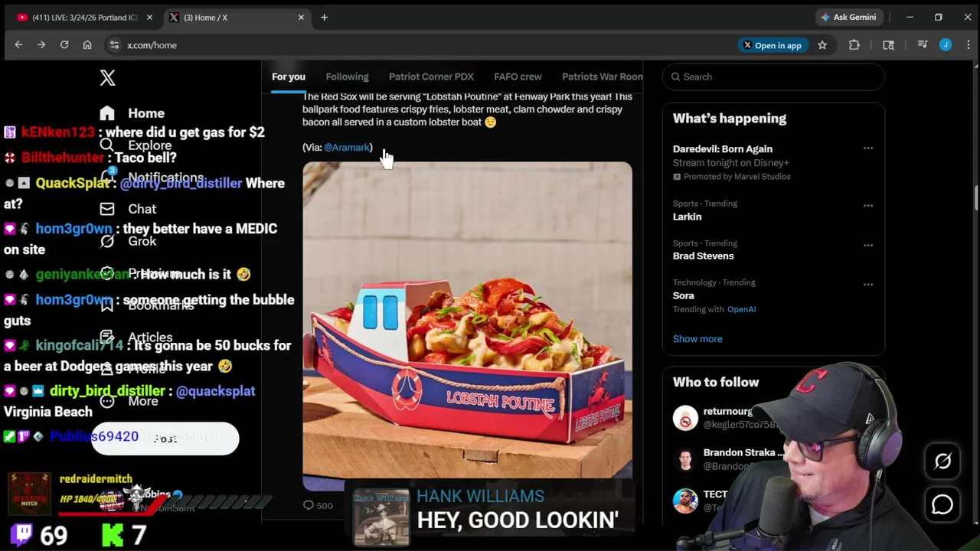This screenshot has width=980, height=551.
Task: Click Show more under What's happening
Action: [x=697, y=338]
